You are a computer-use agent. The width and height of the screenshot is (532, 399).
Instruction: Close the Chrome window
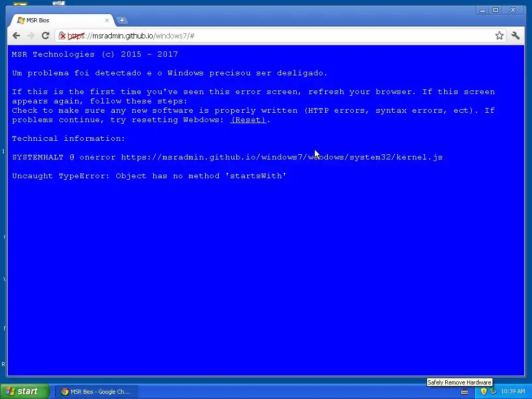pos(513,10)
